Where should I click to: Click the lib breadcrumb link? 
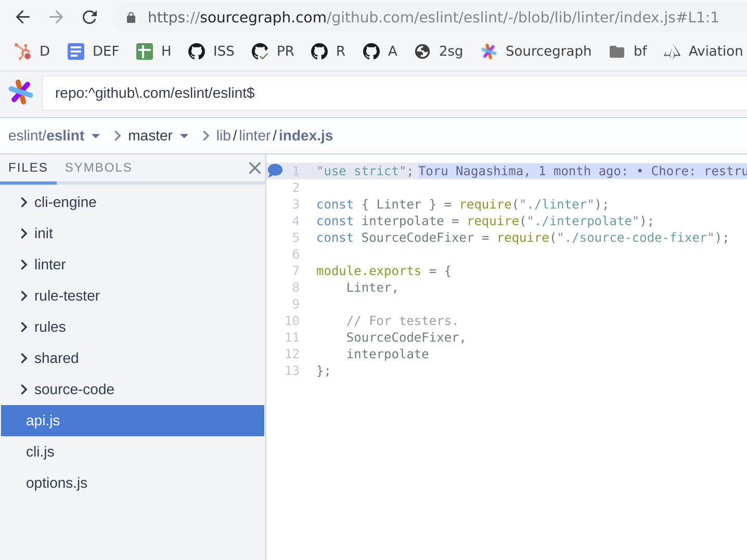(223, 136)
